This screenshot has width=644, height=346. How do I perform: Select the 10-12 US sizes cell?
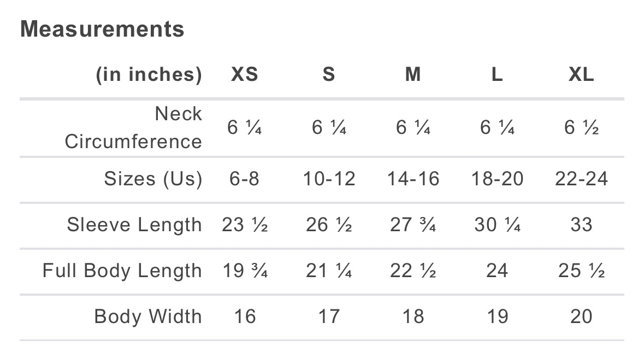329,179
